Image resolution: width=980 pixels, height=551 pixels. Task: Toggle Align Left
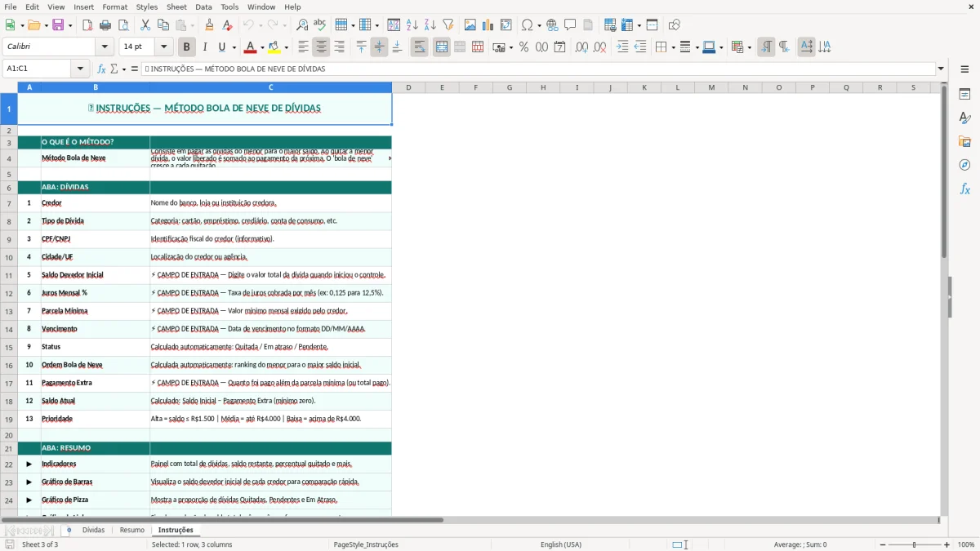point(303,47)
